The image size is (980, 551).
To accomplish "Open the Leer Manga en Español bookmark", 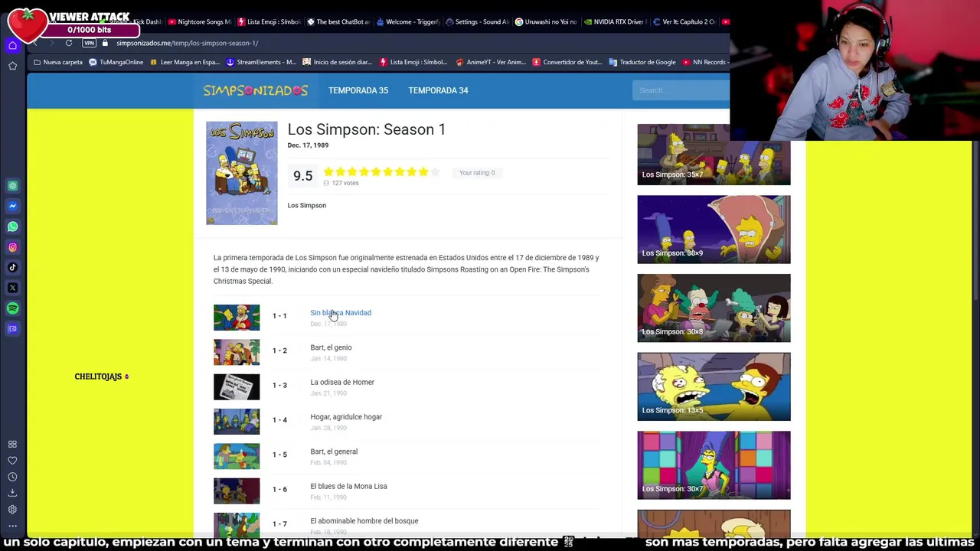I will tap(185, 62).
